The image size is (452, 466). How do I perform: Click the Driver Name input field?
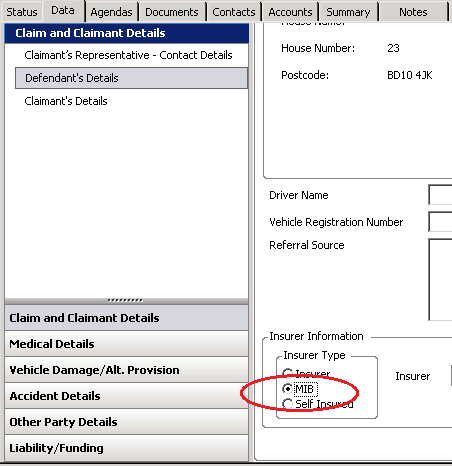[x=440, y=195]
